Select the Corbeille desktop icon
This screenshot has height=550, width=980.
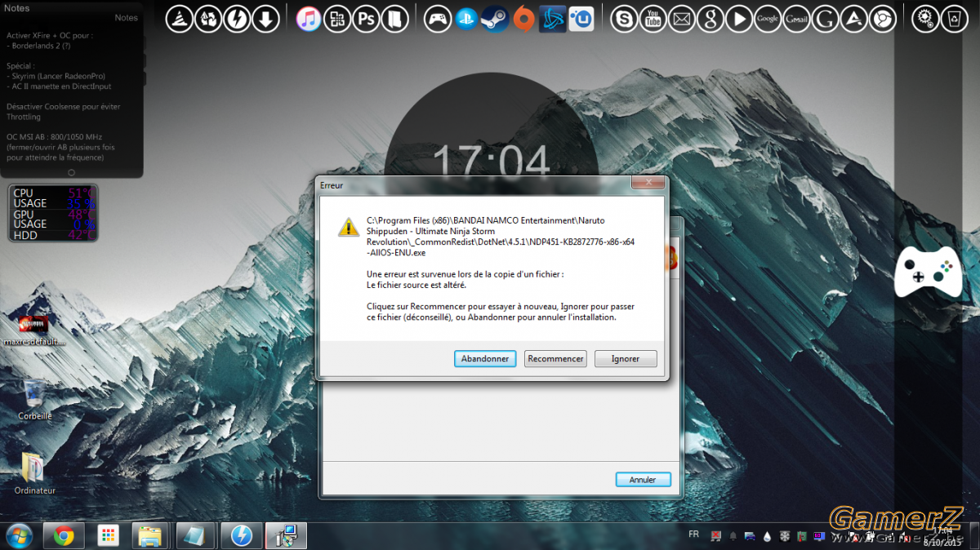34,400
